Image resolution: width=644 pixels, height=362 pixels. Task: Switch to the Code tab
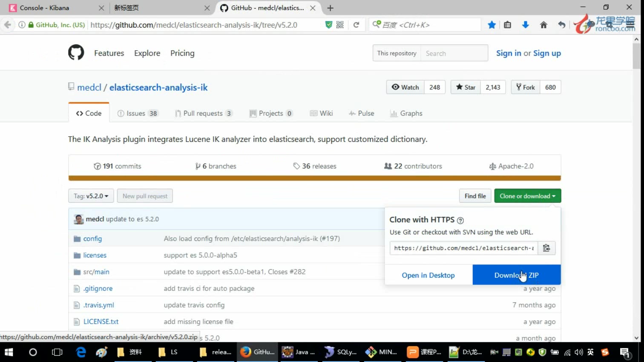tap(89, 113)
